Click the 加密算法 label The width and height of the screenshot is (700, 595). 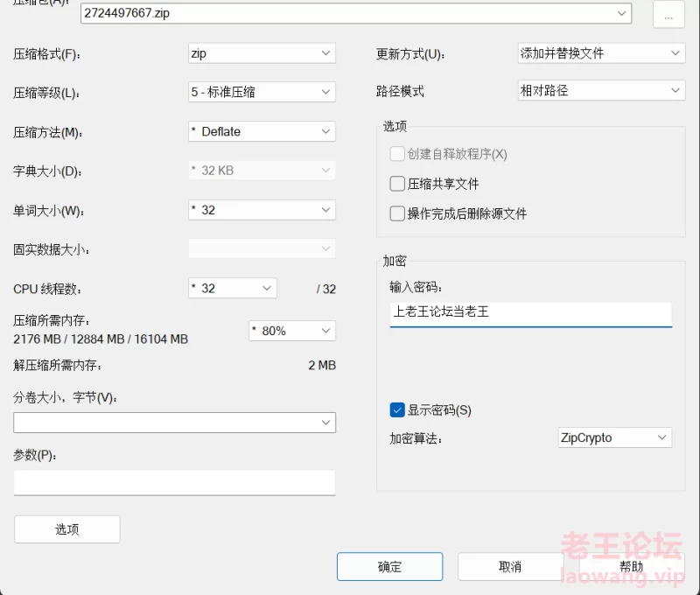tap(416, 438)
